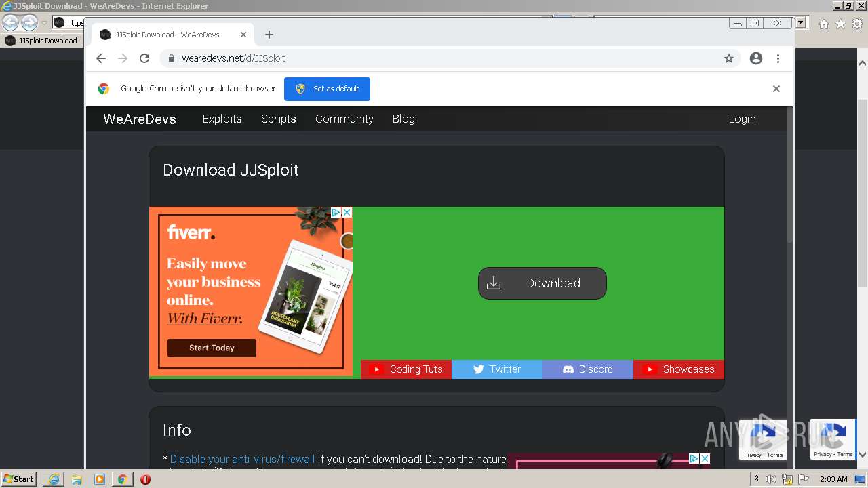
Task: Reload the page in Chrome
Action: tap(144, 58)
